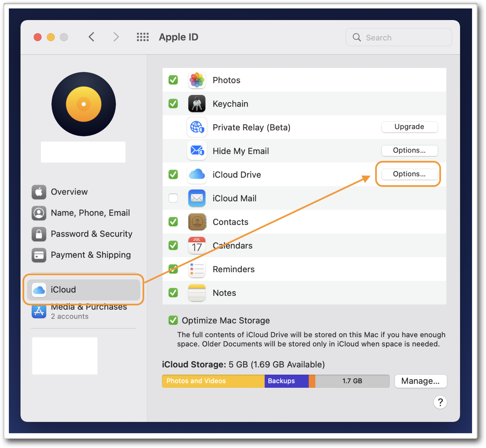This screenshot has width=486, height=448.
Task: Click Manage to view iCloud storage details
Action: pos(420,381)
